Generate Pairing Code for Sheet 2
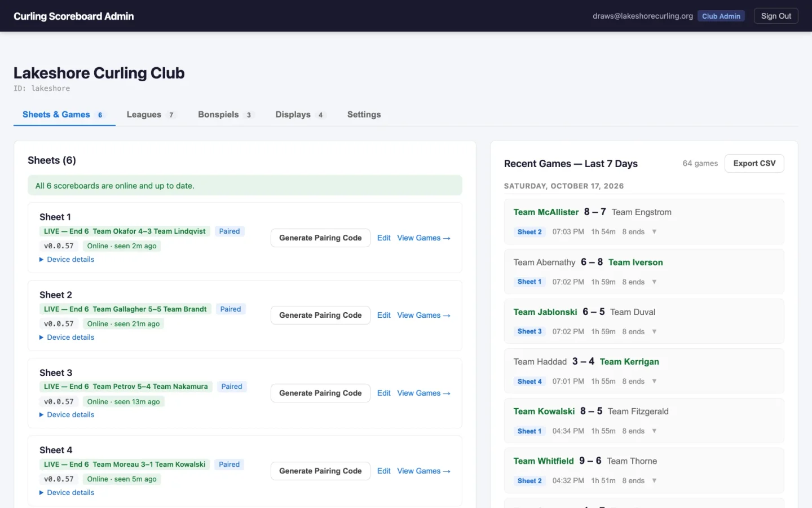This screenshot has height=508, width=812. 320,316
